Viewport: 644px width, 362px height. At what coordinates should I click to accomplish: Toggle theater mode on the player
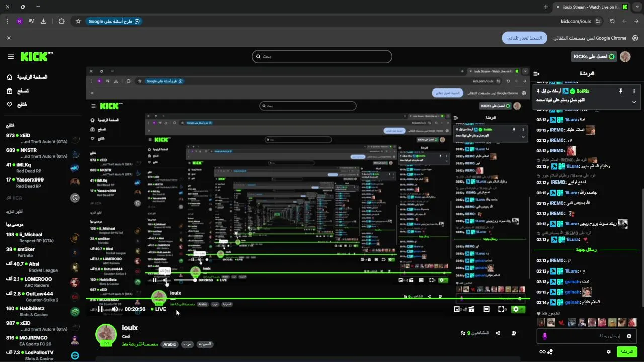coord(486,309)
